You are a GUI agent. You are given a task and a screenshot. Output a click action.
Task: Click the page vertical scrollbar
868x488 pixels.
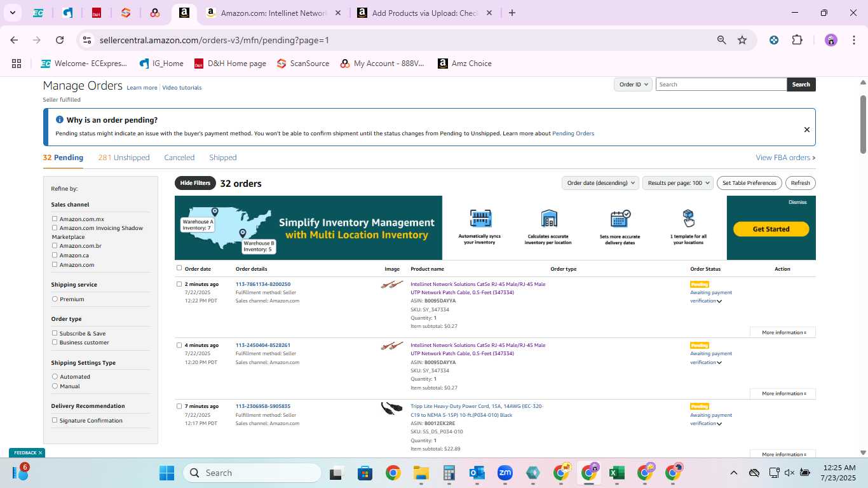(863, 124)
